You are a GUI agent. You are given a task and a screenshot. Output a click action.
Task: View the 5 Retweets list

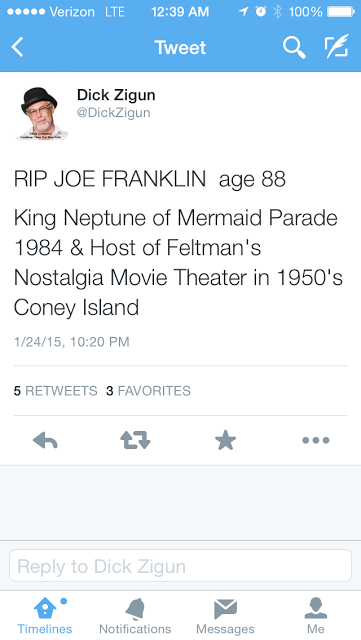(56, 391)
